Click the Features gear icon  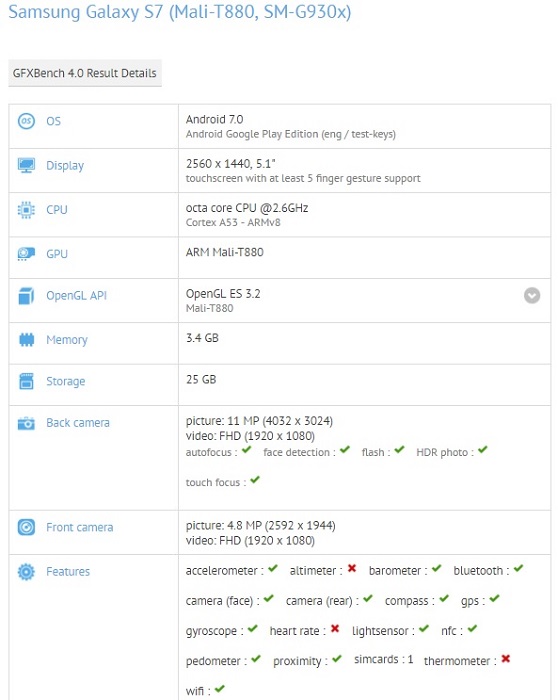click(26, 571)
